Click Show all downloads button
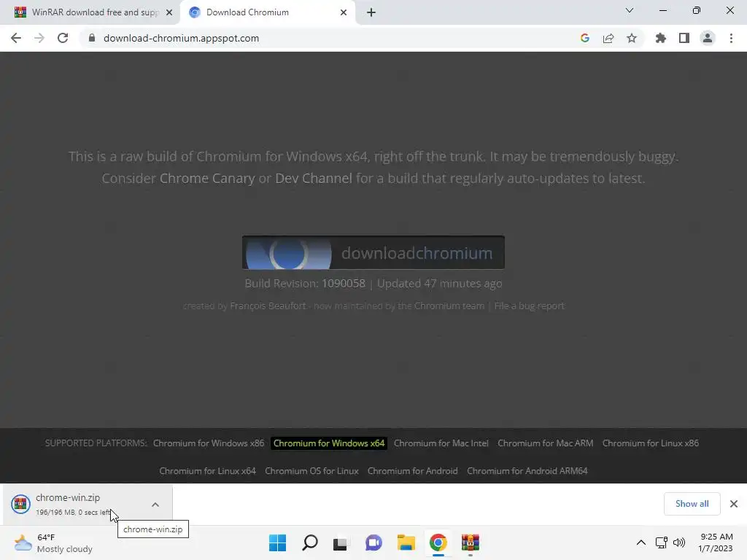747x560 pixels. click(692, 504)
